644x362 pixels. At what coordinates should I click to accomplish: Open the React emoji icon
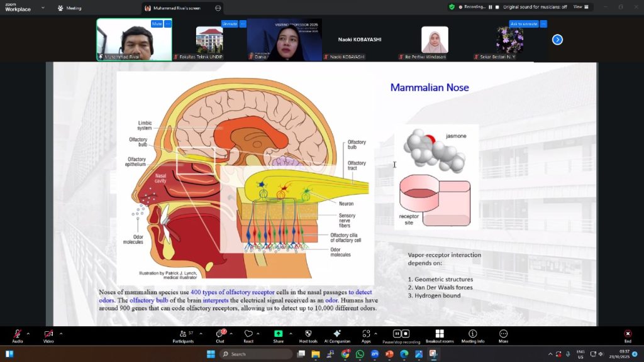point(248,334)
